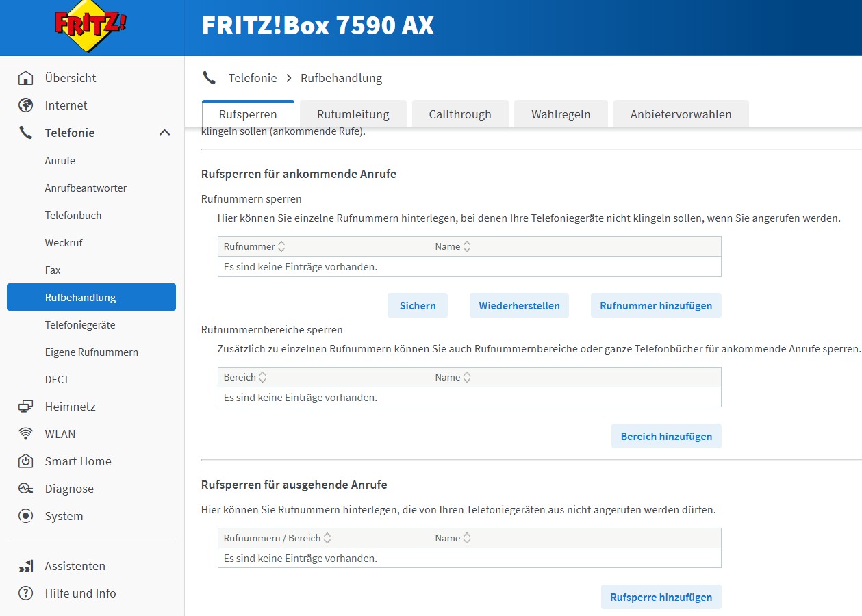Click heading Rufsperren für ausgehende Anrufe
The height and width of the screenshot is (616, 862).
(x=294, y=485)
